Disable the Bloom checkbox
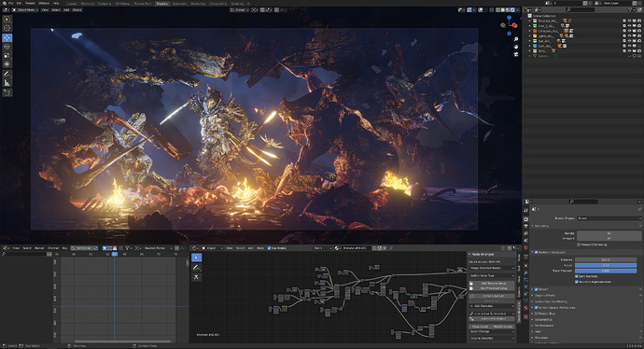Image resolution: width=644 pixels, height=349 pixels. [x=536, y=289]
